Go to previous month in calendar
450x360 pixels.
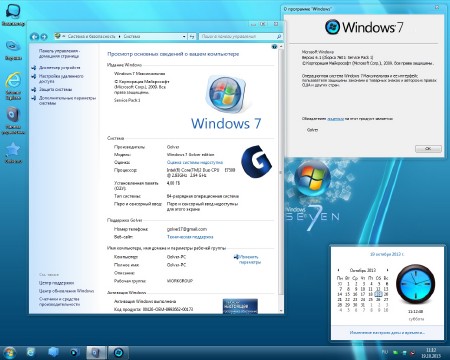[338, 270]
